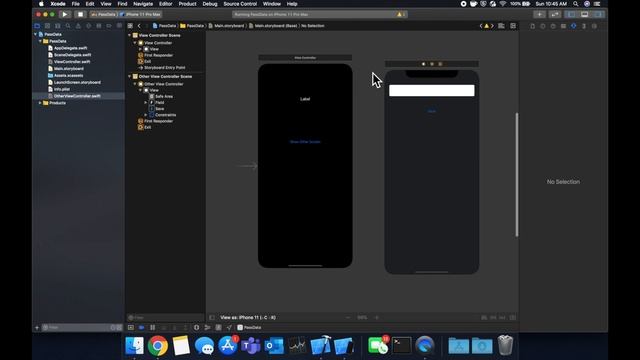Image resolution: width=640 pixels, height=360 pixels.
Task: Open Main.storyboard in the navigator
Action: (69, 69)
